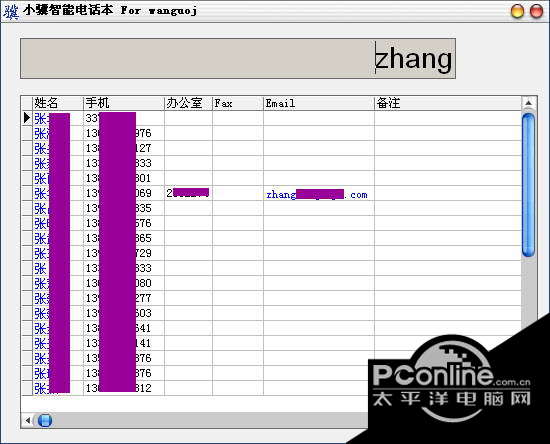Viewport: 550px width, 444px height.
Task: Click the yellow minimize window button
Action: click(517, 11)
